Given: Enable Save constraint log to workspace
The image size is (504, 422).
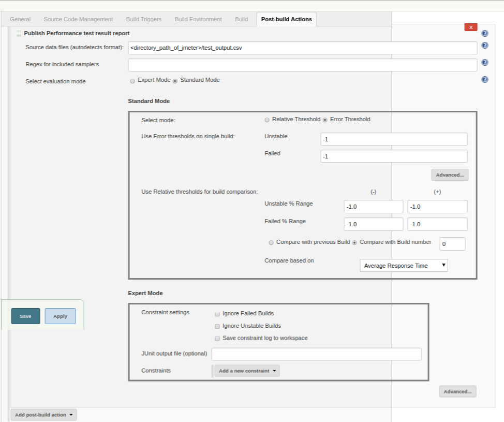Looking at the screenshot, I should tap(217, 339).
